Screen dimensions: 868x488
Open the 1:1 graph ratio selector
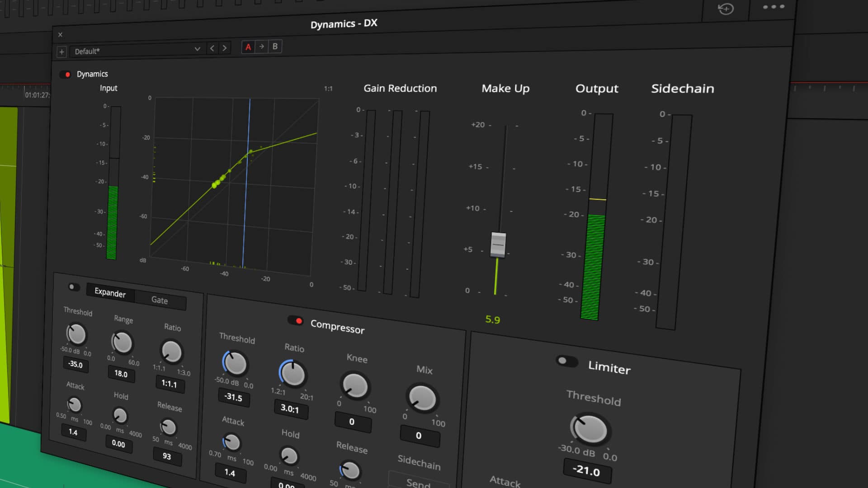329,89
